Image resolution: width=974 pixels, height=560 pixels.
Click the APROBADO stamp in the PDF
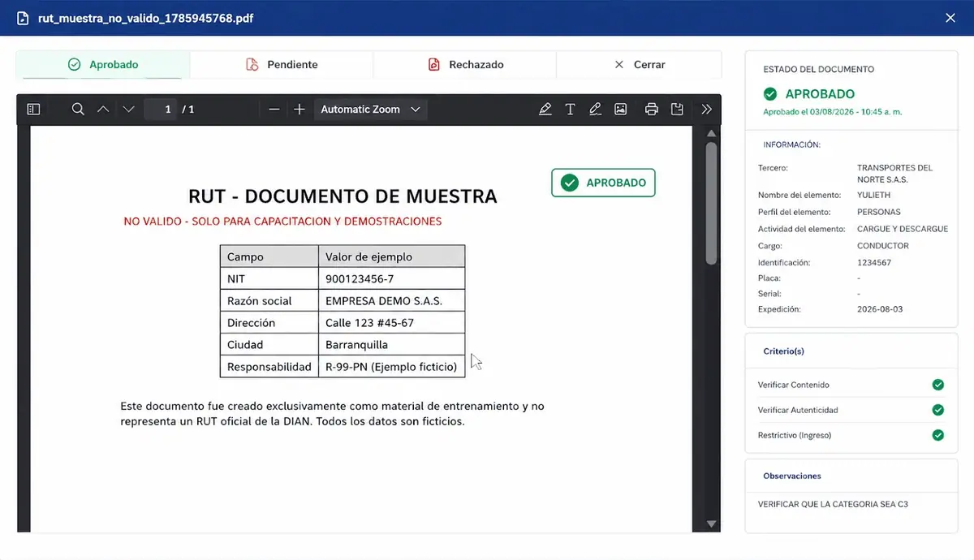coord(603,183)
